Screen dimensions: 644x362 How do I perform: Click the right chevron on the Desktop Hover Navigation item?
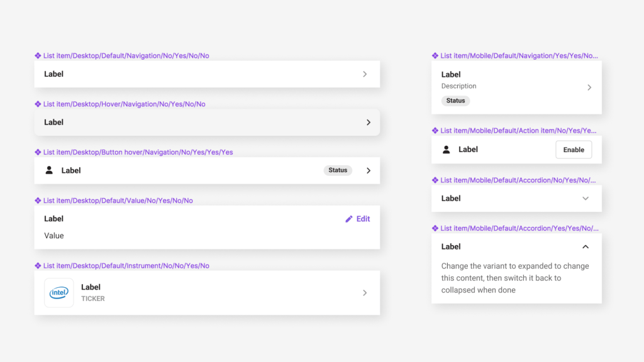[x=369, y=122]
